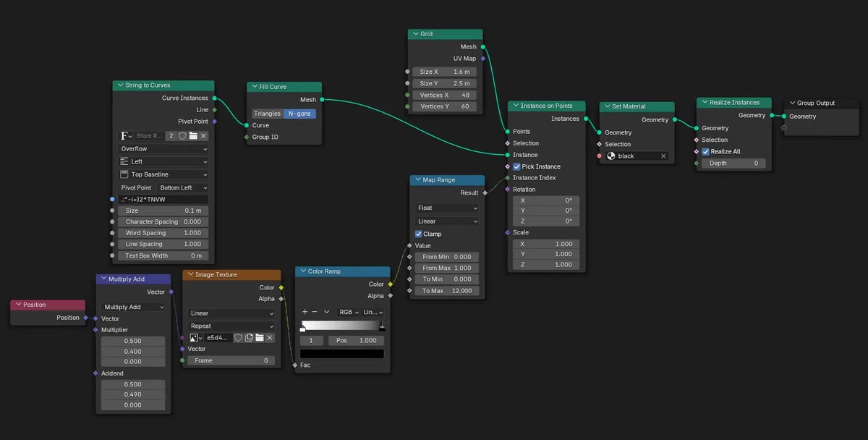Click the Set Material Geometry output socket
This screenshot has width=868, height=440.
pos(674,120)
